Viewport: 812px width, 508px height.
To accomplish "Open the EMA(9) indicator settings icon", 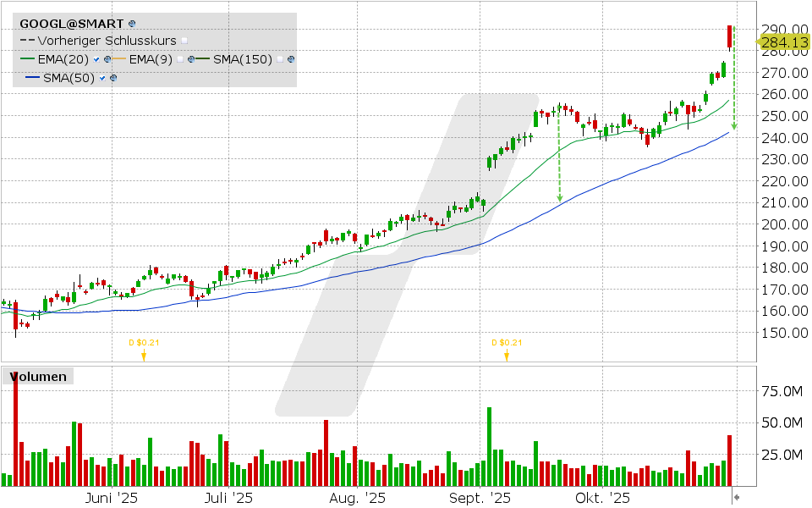I will tap(190, 59).
